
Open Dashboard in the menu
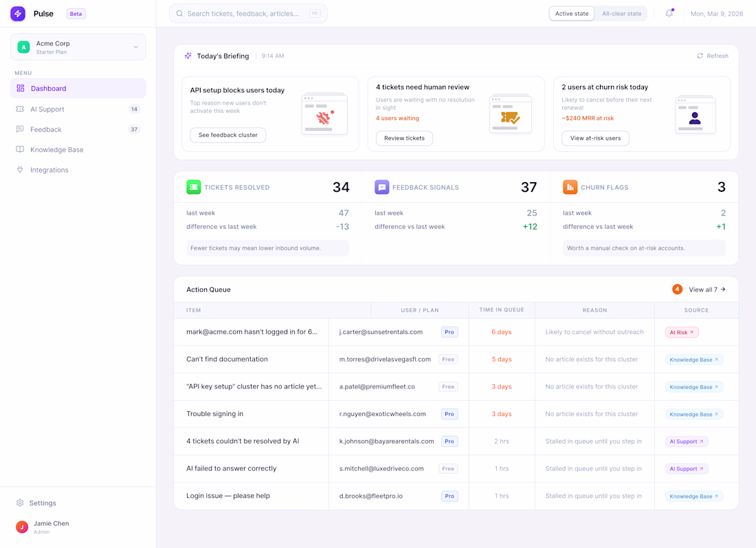[x=78, y=88]
